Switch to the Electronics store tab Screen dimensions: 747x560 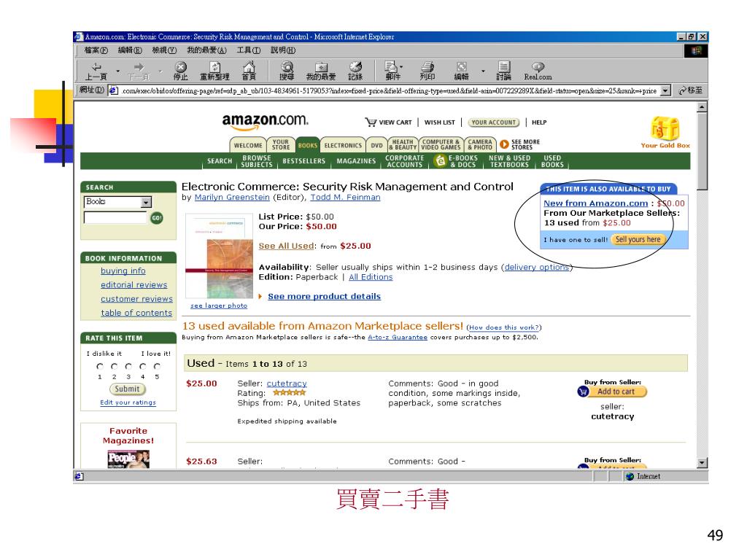tap(343, 145)
